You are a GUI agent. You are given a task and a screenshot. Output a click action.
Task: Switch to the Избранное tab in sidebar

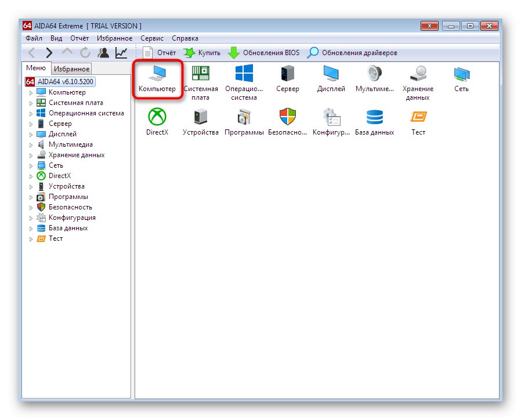pos(71,69)
